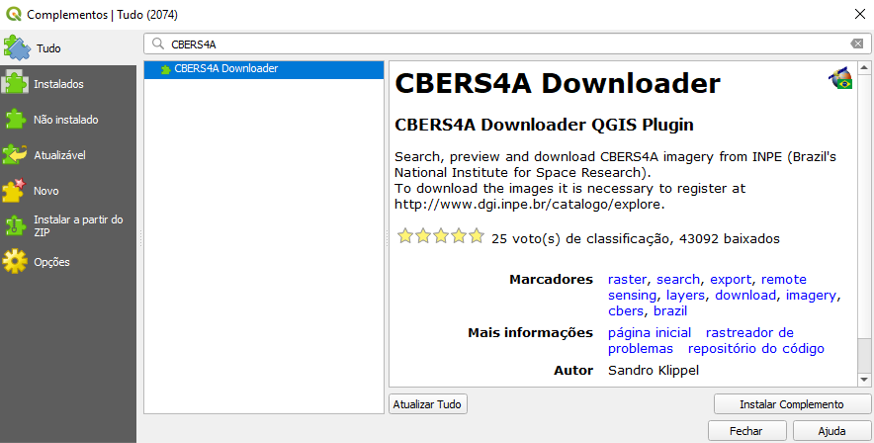Select the Novo plugins icon
This screenshot has width=874, height=443.
15,190
